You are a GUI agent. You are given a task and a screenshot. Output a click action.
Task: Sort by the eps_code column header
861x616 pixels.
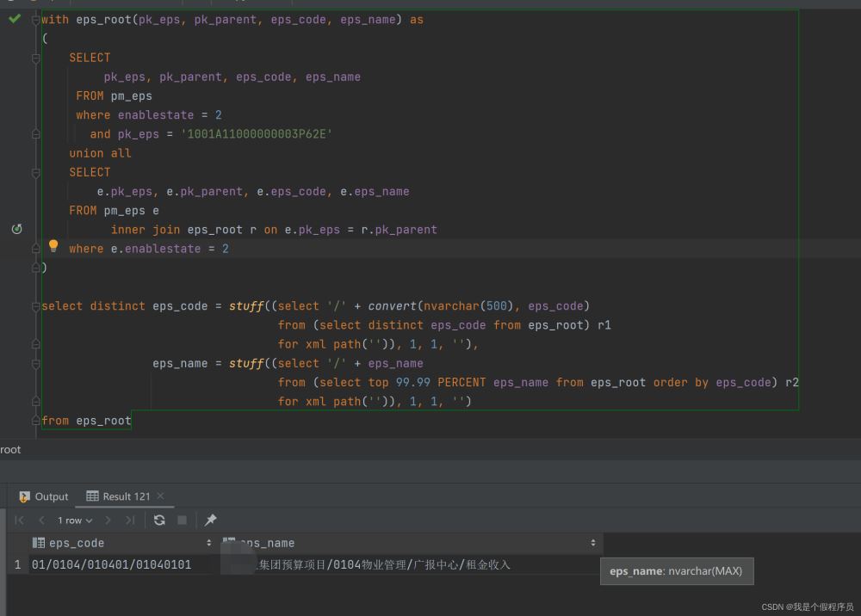(x=77, y=543)
